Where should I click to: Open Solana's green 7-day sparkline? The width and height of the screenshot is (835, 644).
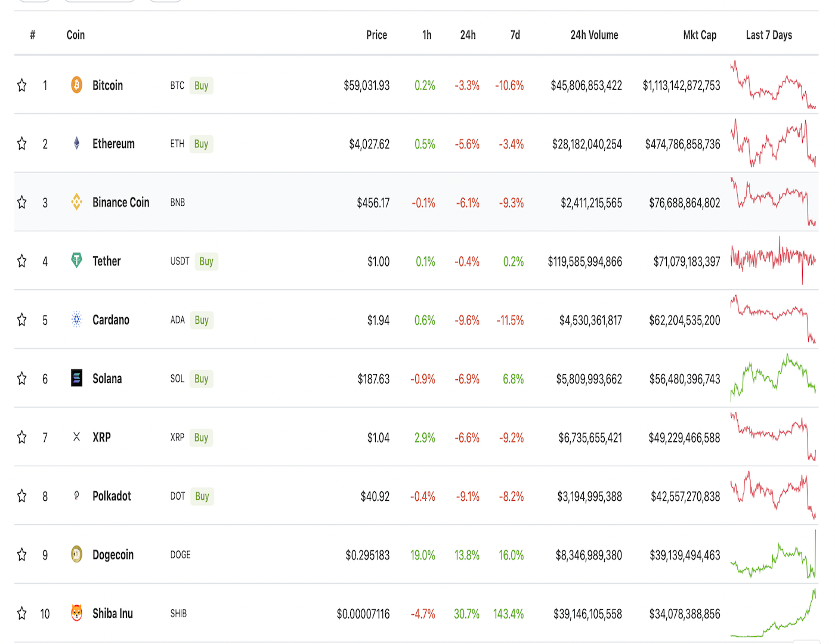coord(773,378)
